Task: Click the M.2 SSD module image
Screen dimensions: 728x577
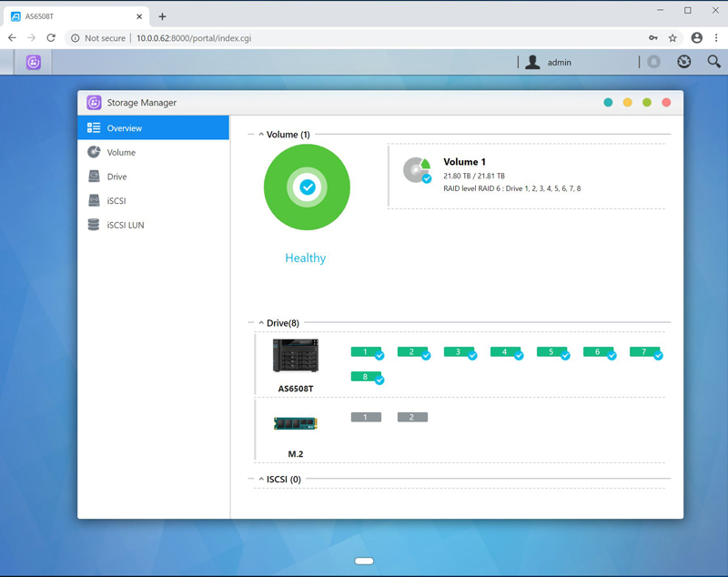Action: tap(296, 423)
